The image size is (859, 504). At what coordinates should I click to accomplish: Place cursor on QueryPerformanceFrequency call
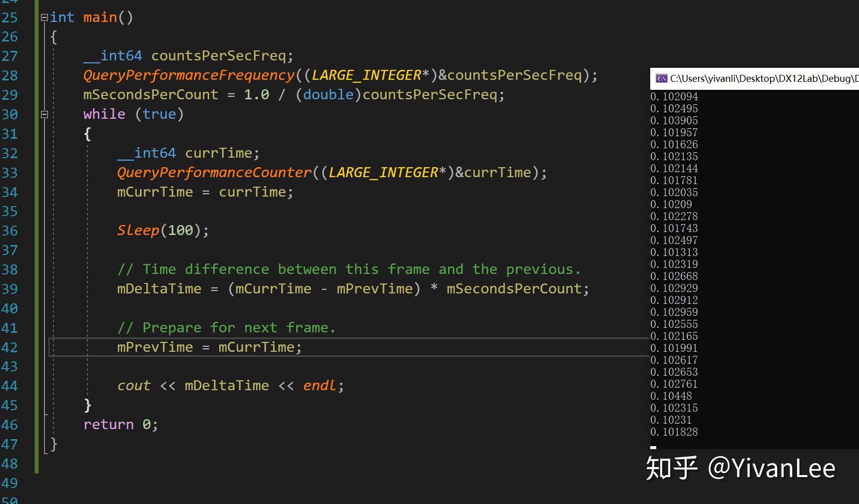[189, 75]
